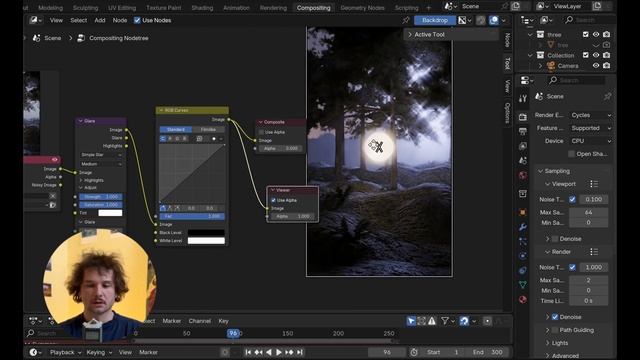
Task: Click the timeline select-tool arrow icon
Action: pos(411,321)
